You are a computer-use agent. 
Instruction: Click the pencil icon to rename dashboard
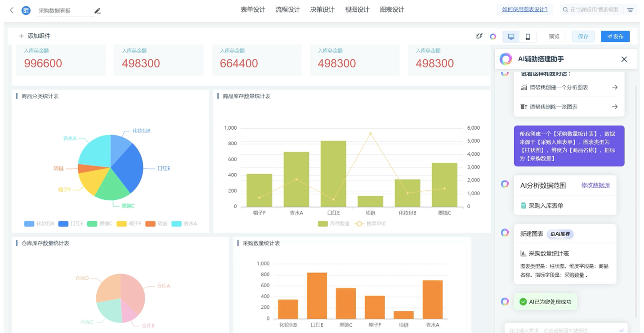pos(98,11)
